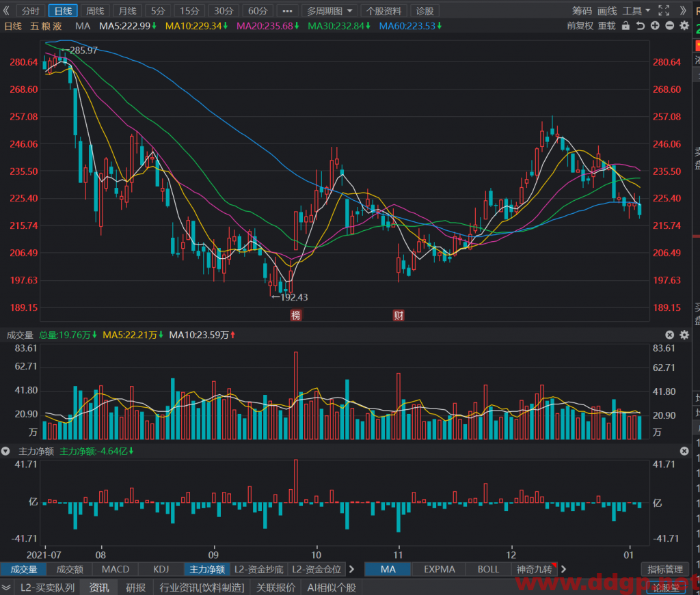This screenshot has width=700, height=595.
Task: Open 指标管理 indicator manager
Action: (x=665, y=569)
